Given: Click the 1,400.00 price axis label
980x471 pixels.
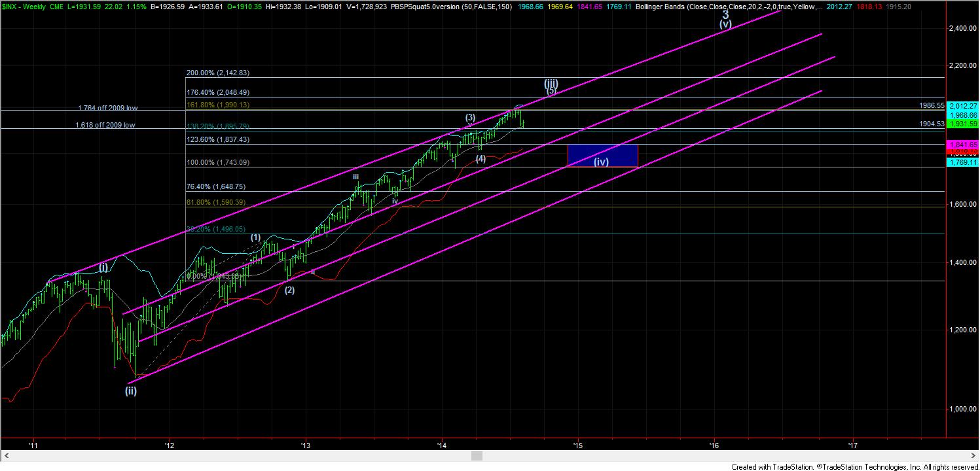Looking at the screenshot, I should point(962,262).
